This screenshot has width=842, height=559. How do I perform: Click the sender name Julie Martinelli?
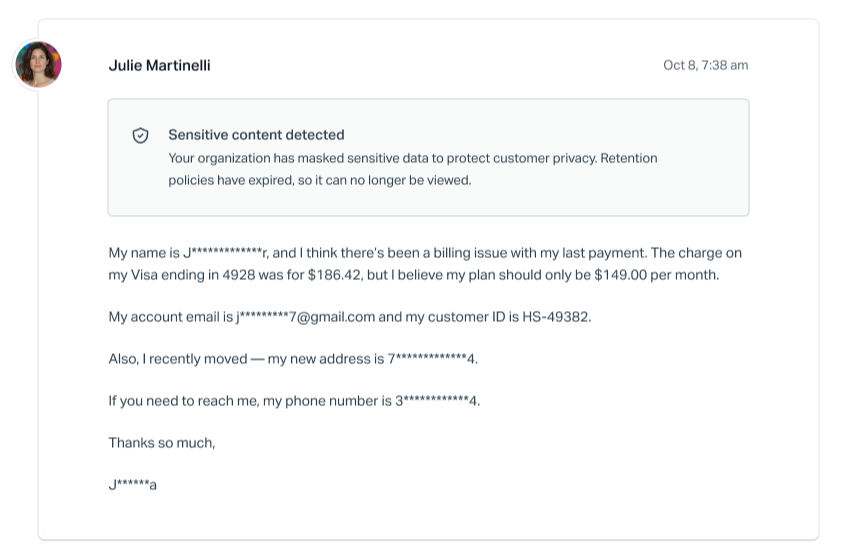pos(159,66)
